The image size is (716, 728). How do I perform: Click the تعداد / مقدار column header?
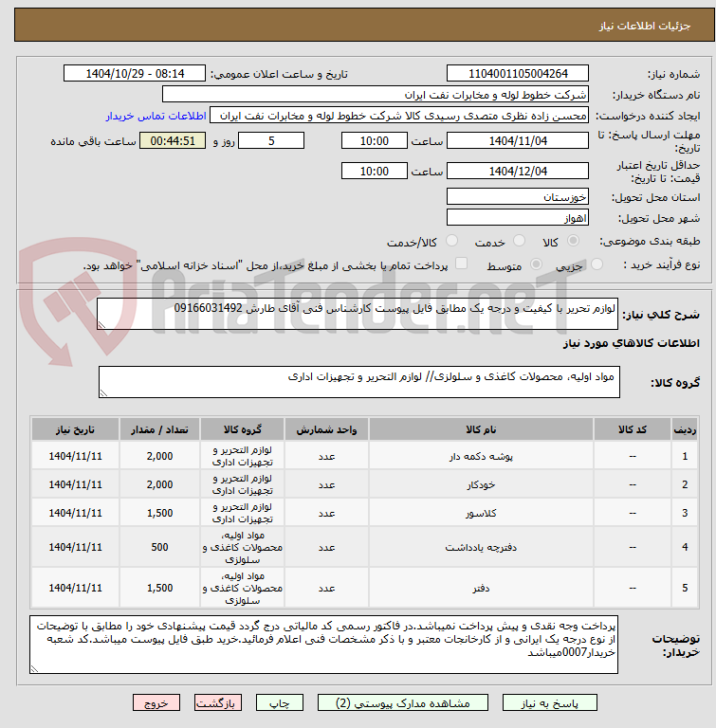(160, 429)
